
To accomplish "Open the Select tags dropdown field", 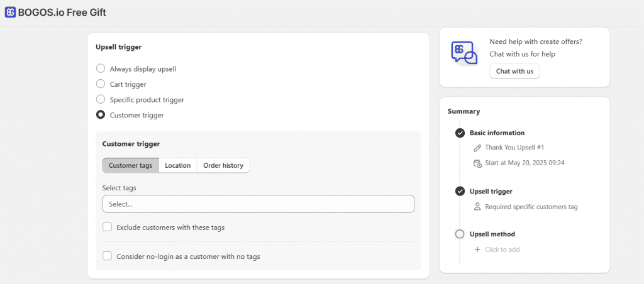I will click(258, 204).
